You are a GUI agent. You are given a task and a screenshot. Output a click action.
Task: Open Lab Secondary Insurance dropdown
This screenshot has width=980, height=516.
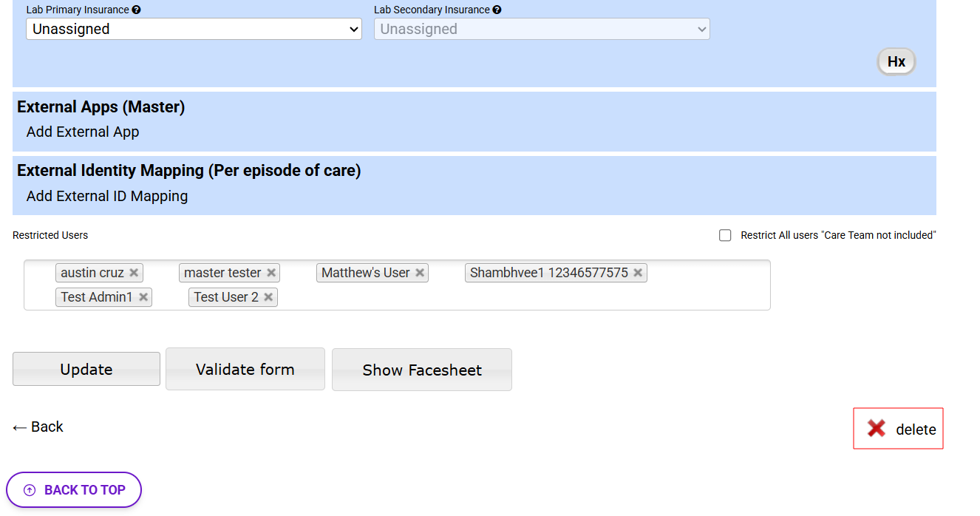pos(542,30)
